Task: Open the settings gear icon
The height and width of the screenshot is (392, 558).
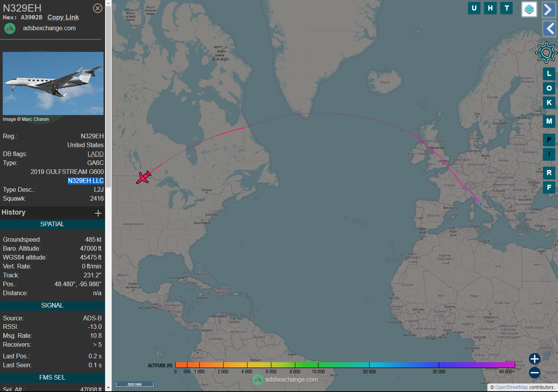Action: point(546,52)
